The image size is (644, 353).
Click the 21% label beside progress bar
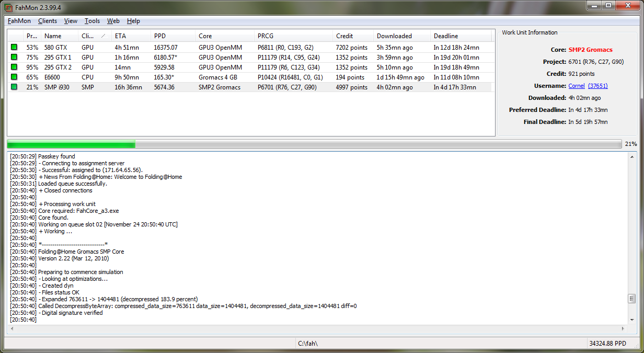pos(630,144)
